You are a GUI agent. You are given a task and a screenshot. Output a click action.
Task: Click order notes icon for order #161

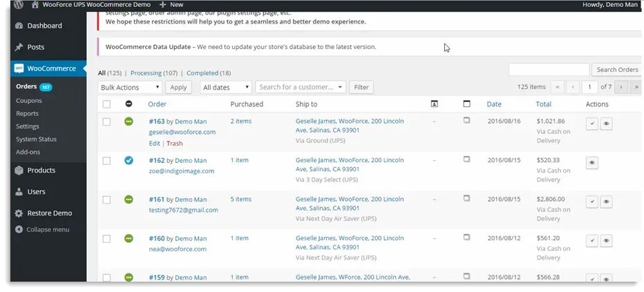click(466, 199)
